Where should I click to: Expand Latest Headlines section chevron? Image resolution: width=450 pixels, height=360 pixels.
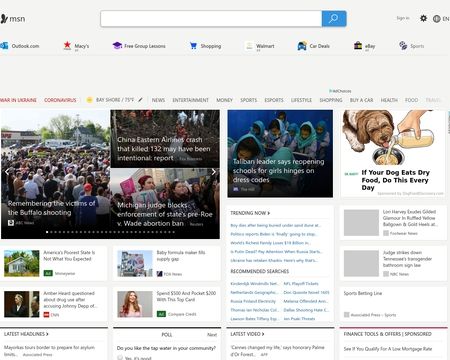(x=47, y=334)
